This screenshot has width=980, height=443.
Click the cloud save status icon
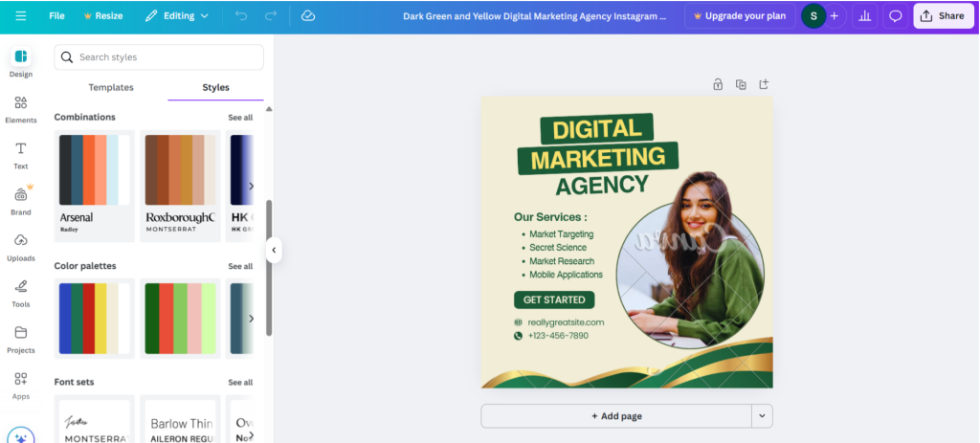(307, 16)
